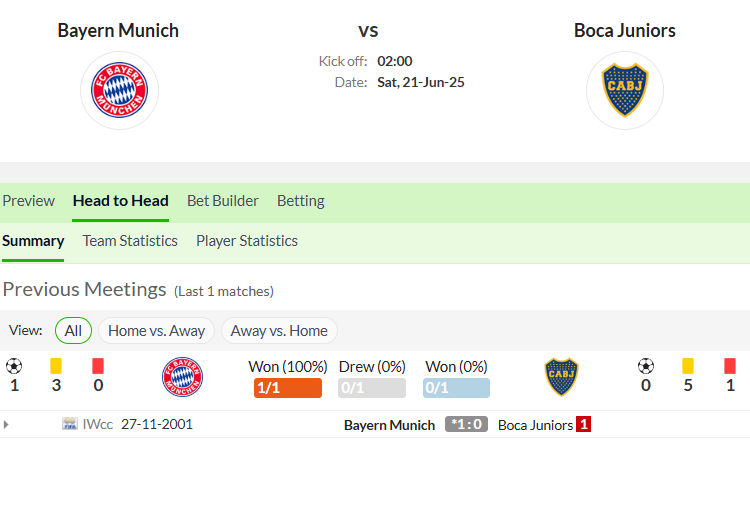Click Bayern's goals football icon
This screenshot has height=522, width=750.
click(14, 367)
